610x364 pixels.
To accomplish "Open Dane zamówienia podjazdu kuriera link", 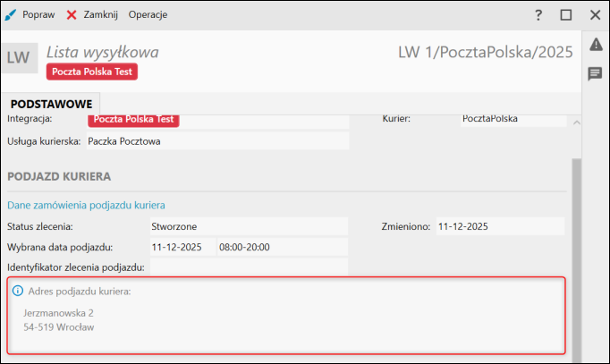I will point(86,206).
